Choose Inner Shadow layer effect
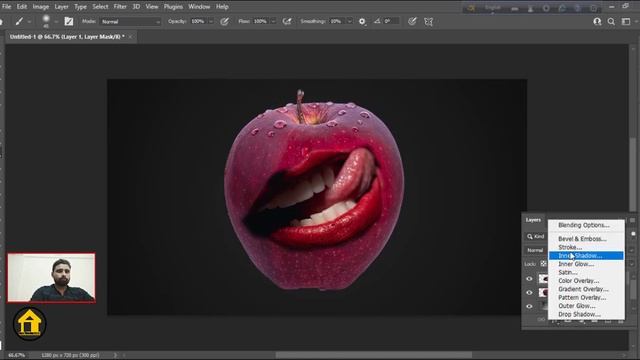Image resolution: width=640 pixels, height=360 pixels. (586, 256)
